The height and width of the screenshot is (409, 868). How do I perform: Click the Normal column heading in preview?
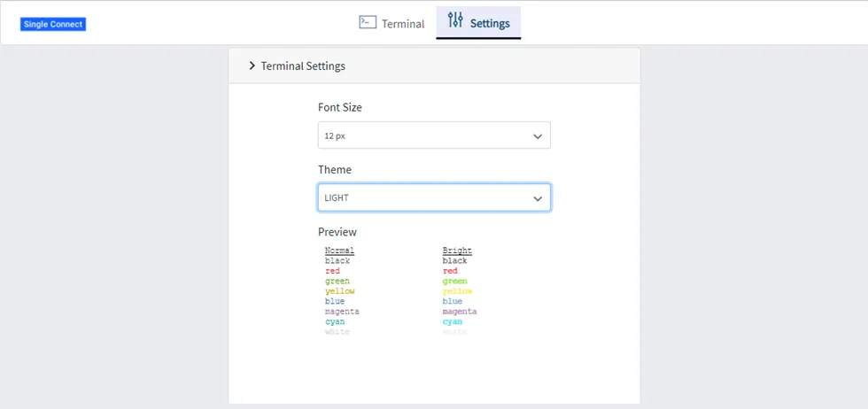tap(339, 251)
